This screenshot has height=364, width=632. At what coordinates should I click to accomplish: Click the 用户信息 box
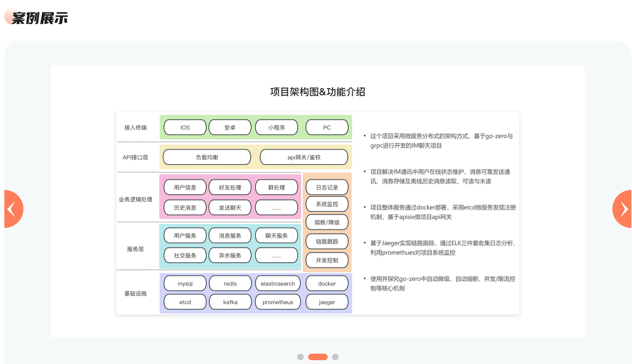point(185,188)
